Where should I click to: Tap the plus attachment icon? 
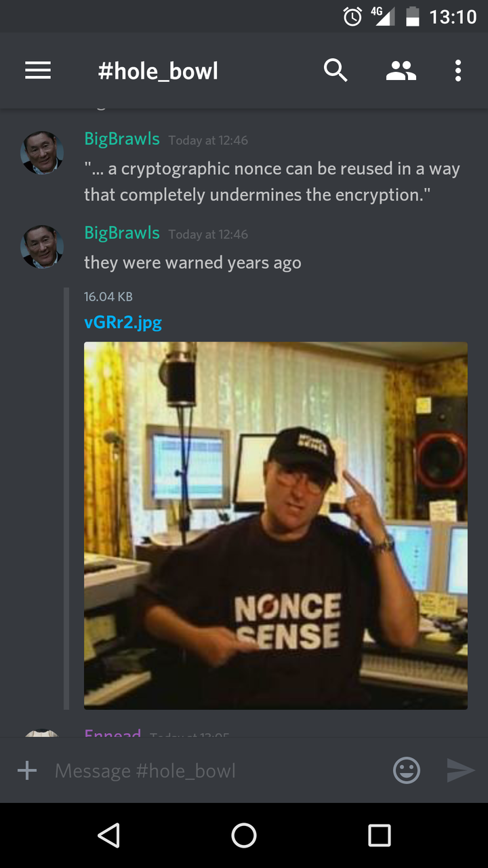(x=27, y=770)
